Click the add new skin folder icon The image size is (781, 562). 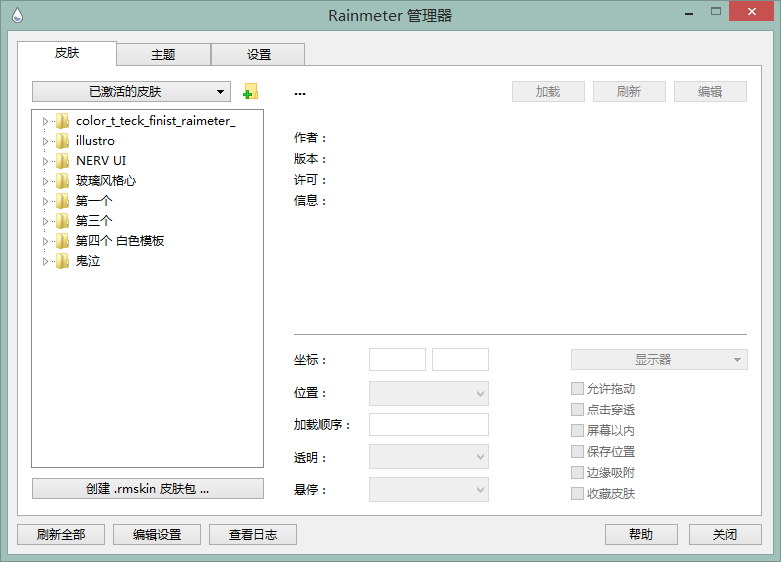pyautogui.click(x=250, y=92)
